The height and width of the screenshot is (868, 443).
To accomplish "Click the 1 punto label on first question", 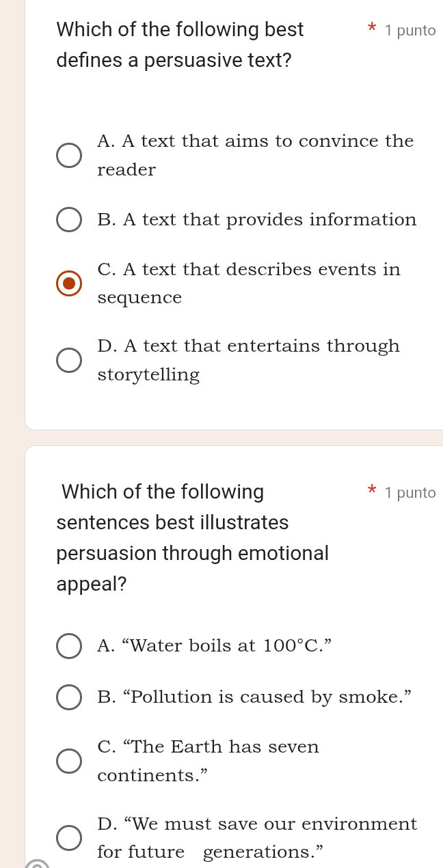I will point(410,30).
